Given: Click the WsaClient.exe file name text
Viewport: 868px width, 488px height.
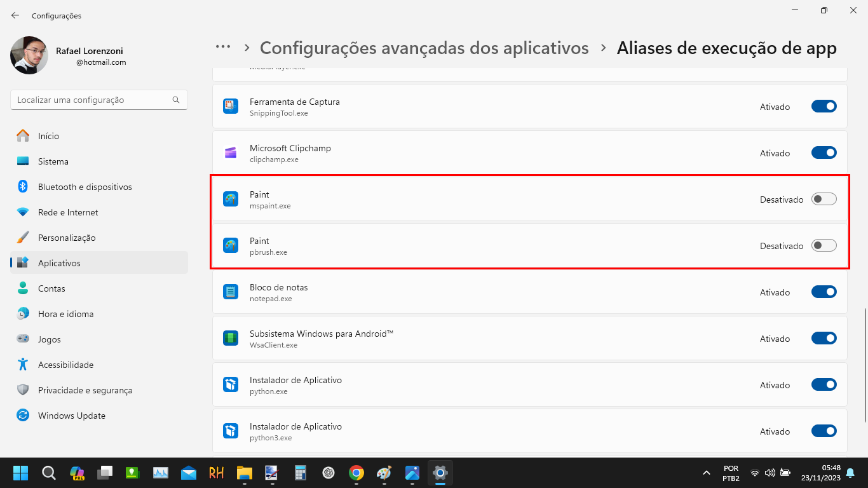Looking at the screenshot, I should click(273, 345).
